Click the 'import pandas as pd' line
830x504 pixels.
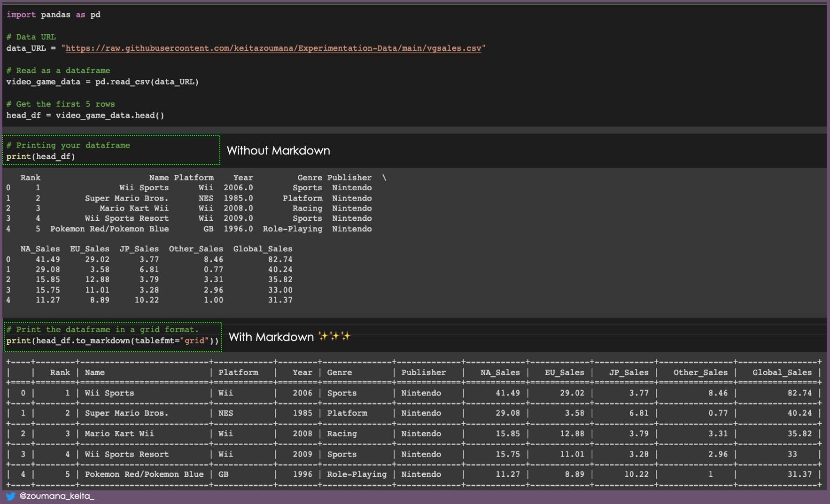pos(54,15)
